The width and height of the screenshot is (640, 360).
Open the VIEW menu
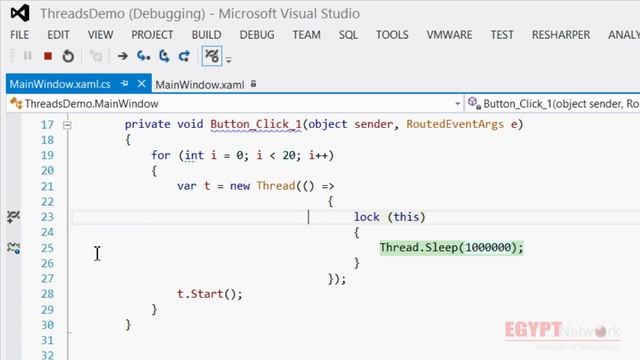tap(100, 35)
